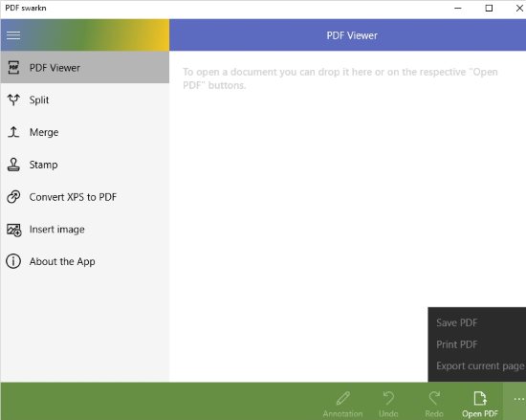Image resolution: width=526 pixels, height=420 pixels.
Task: Choose Print PDF from the popup
Action: pos(456,344)
